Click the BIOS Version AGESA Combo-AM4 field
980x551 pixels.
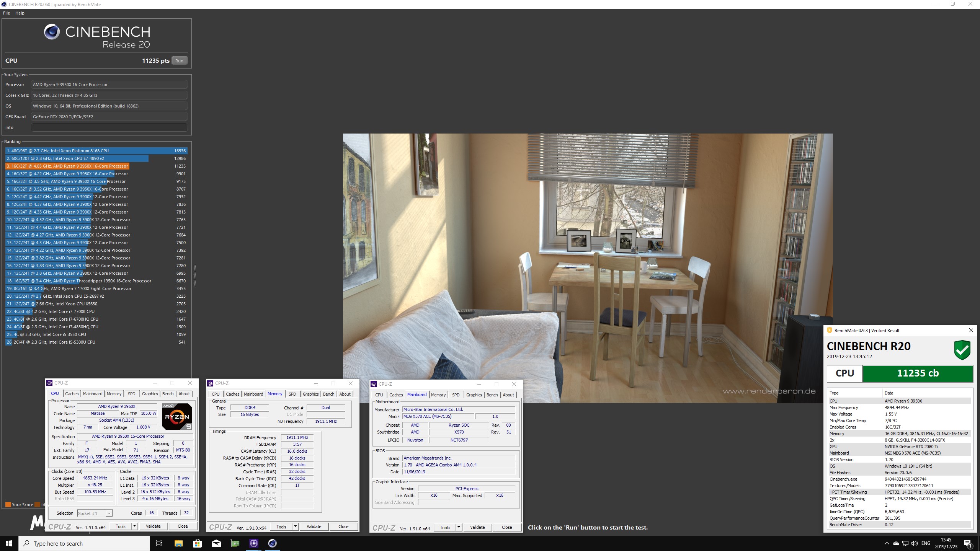coord(459,465)
